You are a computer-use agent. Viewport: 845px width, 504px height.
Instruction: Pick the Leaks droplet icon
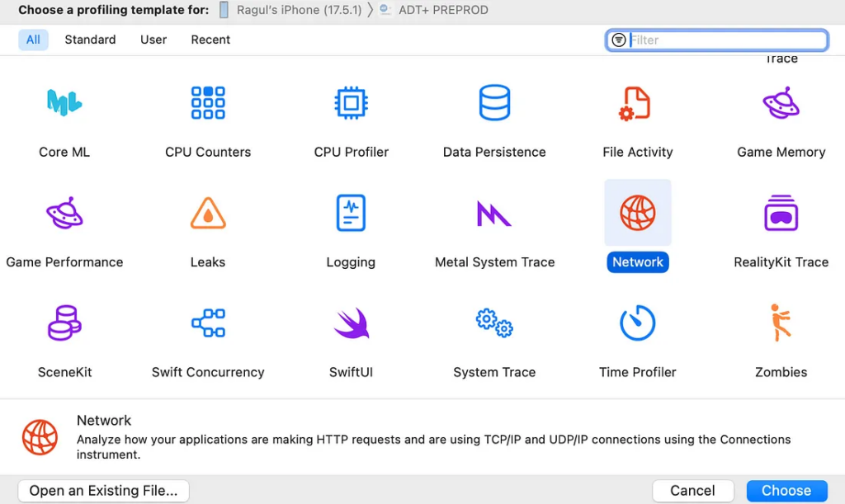(x=208, y=213)
